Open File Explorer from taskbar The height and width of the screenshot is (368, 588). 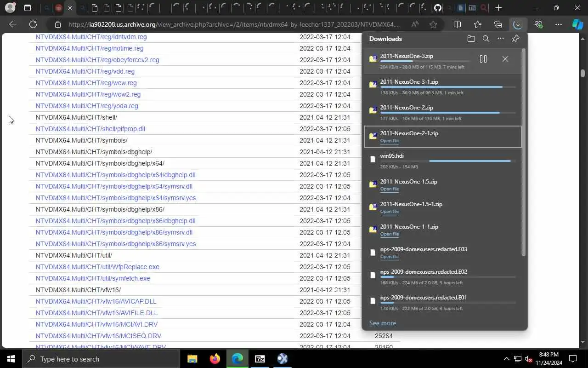click(x=192, y=359)
